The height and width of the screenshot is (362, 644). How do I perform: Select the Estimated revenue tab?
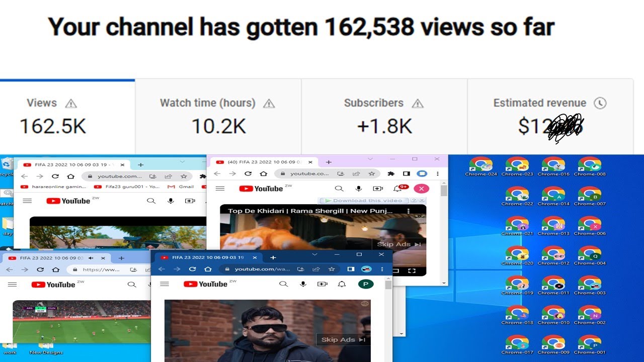pos(550,117)
